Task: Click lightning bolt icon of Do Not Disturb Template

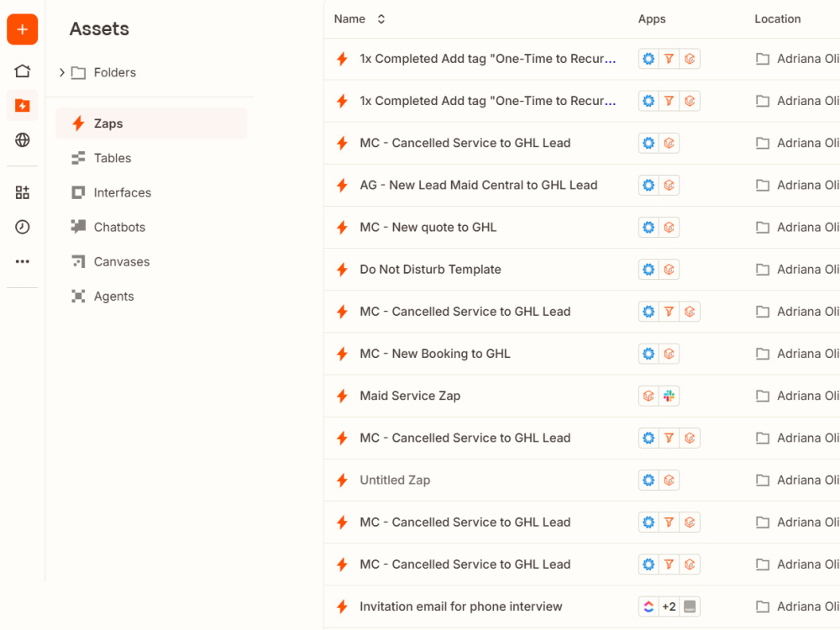Action: 342,270
